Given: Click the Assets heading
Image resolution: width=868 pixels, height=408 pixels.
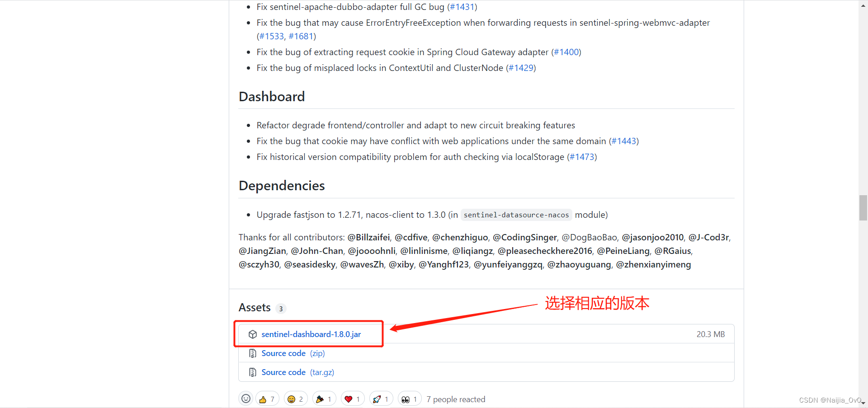Looking at the screenshot, I should tap(255, 308).
